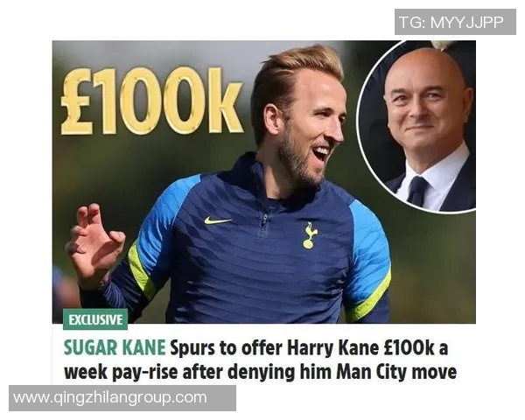Click the main article photo
The image size is (525, 420).
(x=264, y=182)
